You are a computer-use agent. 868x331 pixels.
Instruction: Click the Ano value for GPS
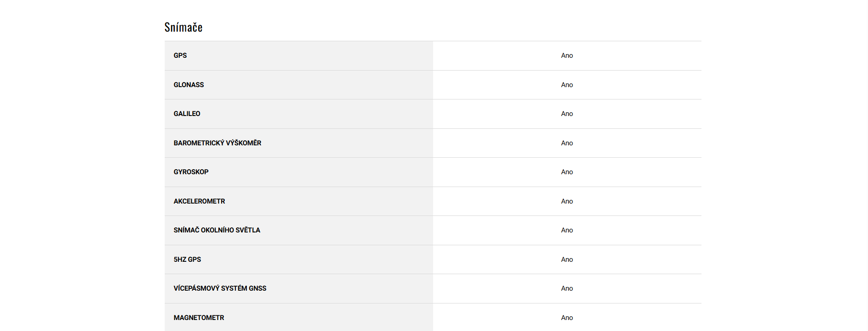[567, 55]
